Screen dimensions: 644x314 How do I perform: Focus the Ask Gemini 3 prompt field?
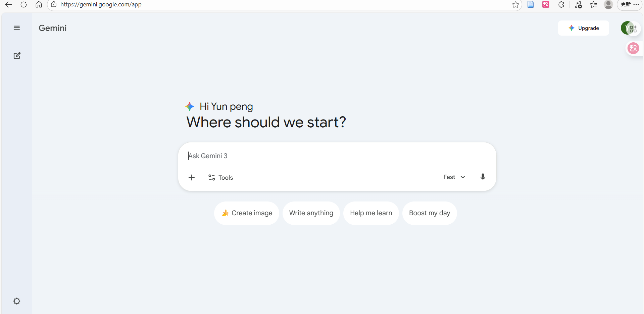coord(336,156)
